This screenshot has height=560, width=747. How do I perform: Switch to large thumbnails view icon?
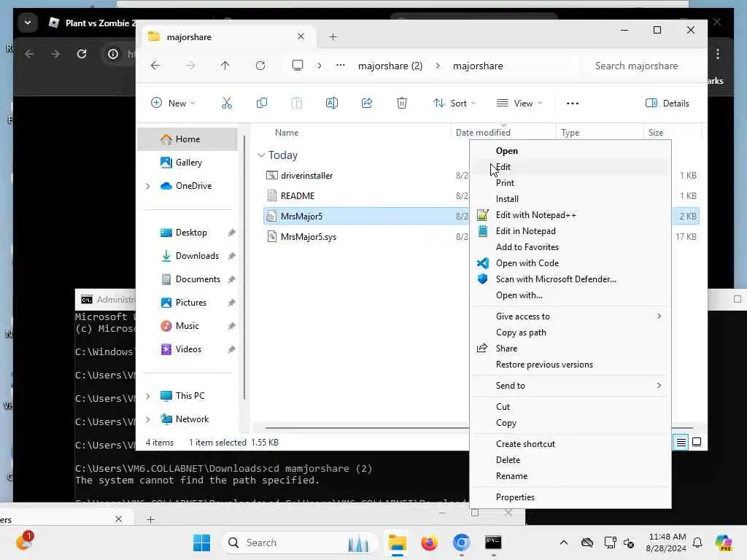[697, 443]
